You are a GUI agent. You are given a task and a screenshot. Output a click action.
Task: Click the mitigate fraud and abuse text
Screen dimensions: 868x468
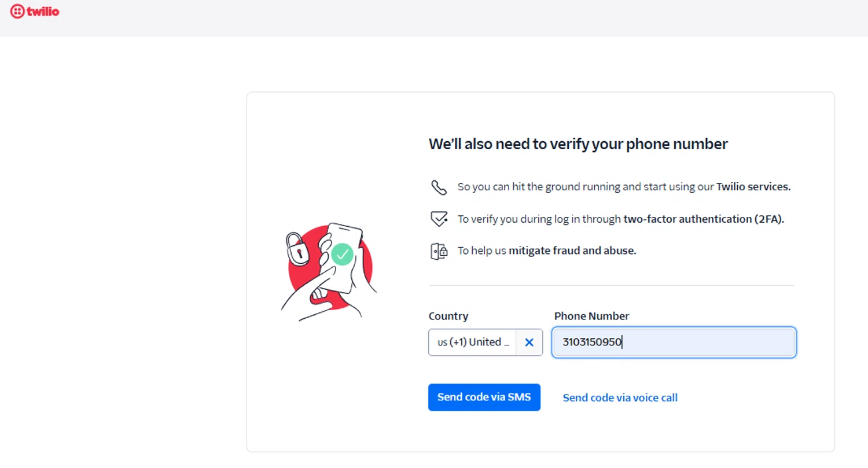tap(572, 251)
